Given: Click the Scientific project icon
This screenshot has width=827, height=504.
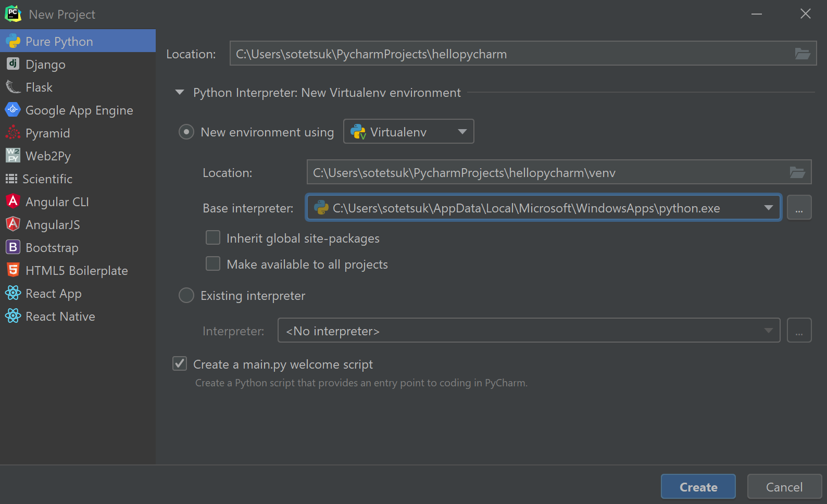Looking at the screenshot, I should pyautogui.click(x=11, y=179).
